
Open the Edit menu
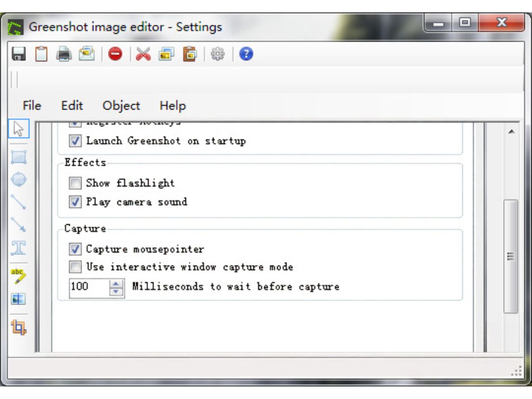pos(72,106)
